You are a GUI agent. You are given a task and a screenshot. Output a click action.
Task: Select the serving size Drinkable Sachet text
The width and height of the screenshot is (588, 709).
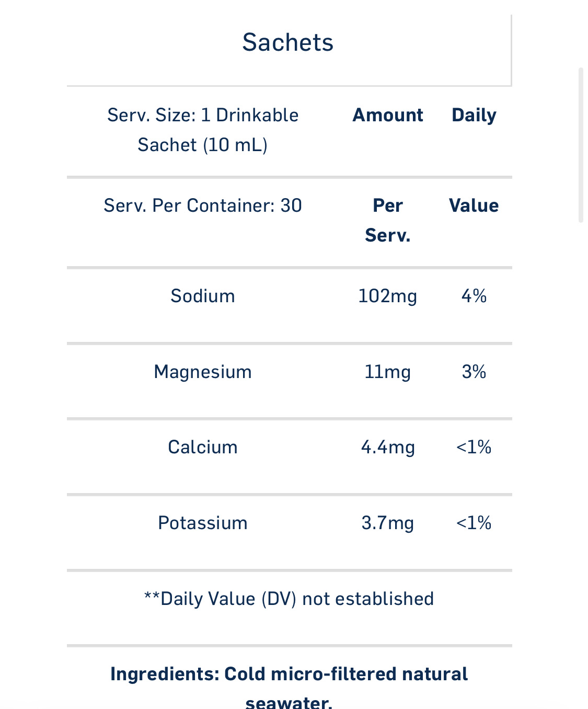click(x=203, y=130)
